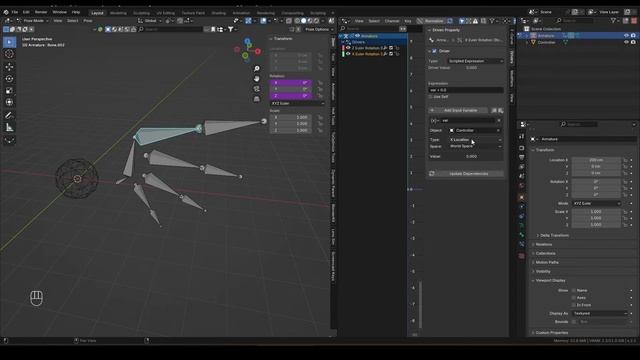Image resolution: width=640 pixels, height=360 pixels.
Task: Hide Armature in outliner via eye icon
Action: point(626,36)
